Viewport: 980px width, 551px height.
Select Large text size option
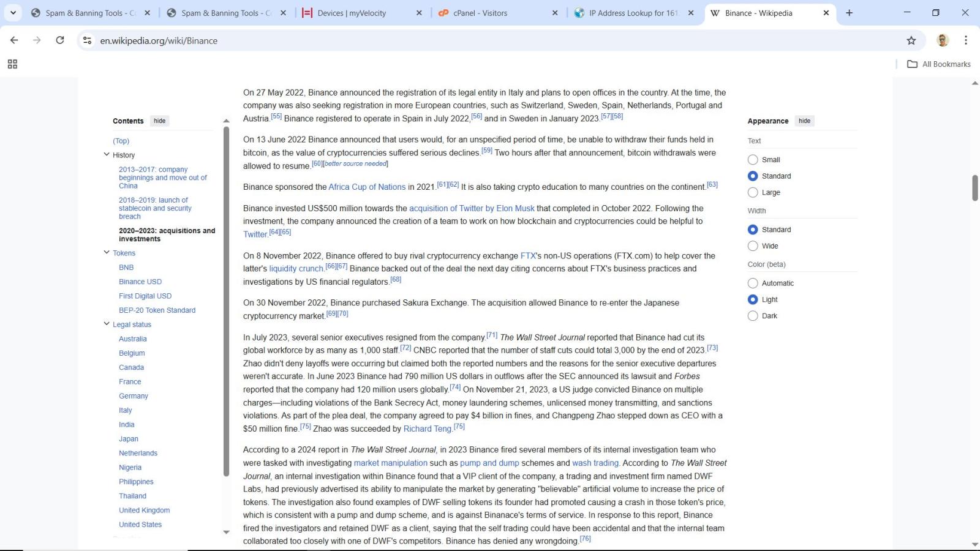point(753,192)
